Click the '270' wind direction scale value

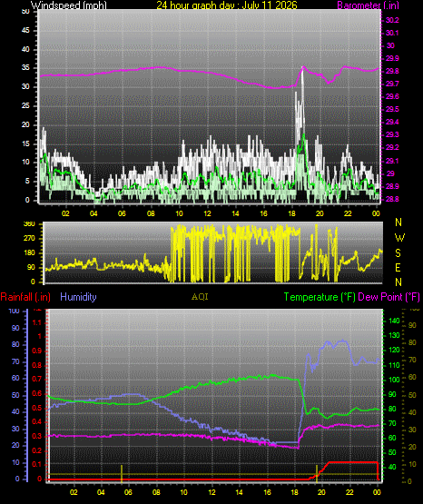tap(29, 239)
